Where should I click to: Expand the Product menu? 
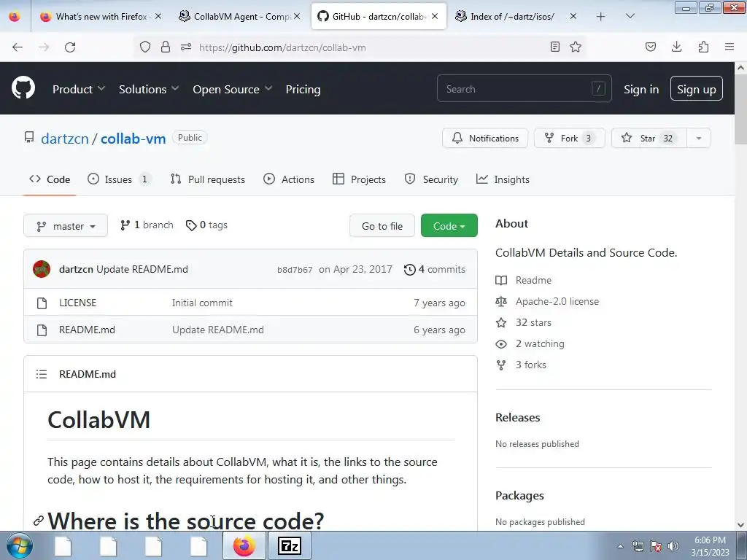(x=79, y=89)
